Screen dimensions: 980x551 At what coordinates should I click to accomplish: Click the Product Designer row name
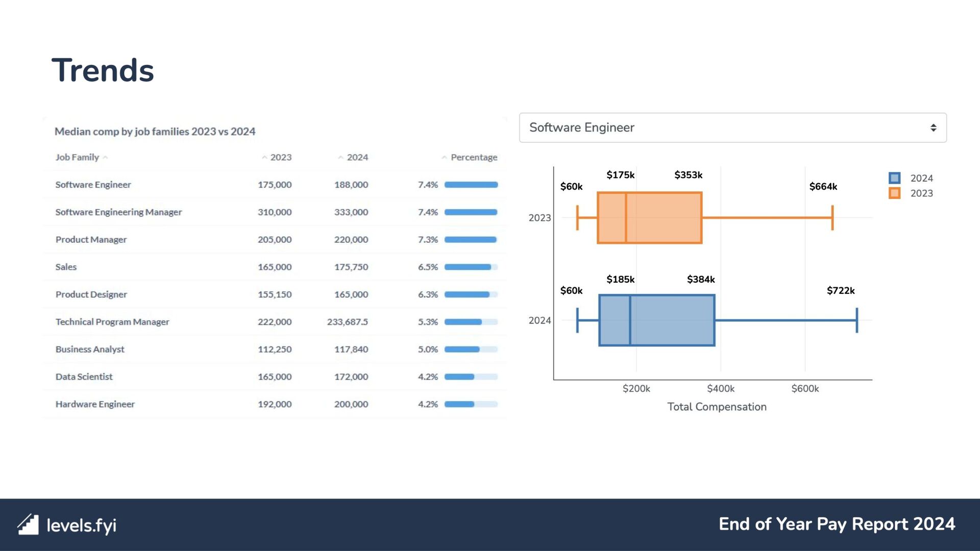pos(91,294)
